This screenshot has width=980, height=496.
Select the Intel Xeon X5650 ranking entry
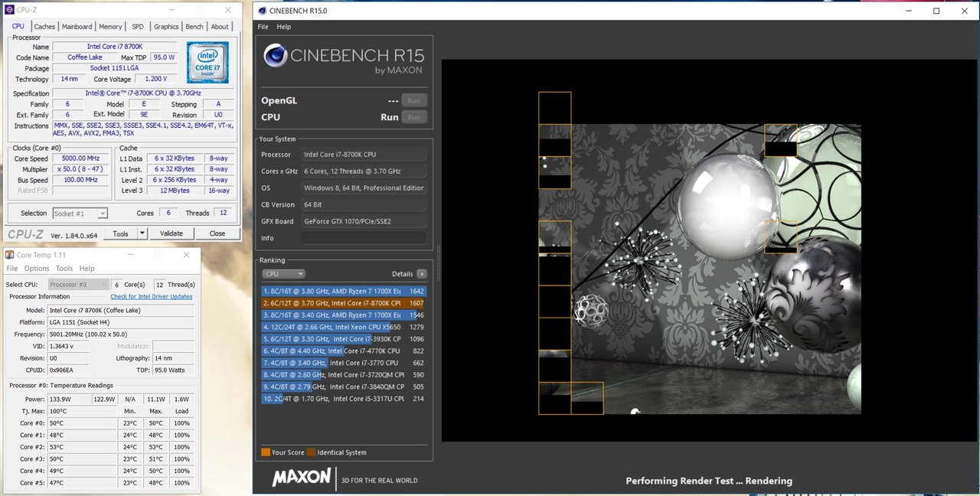(344, 327)
